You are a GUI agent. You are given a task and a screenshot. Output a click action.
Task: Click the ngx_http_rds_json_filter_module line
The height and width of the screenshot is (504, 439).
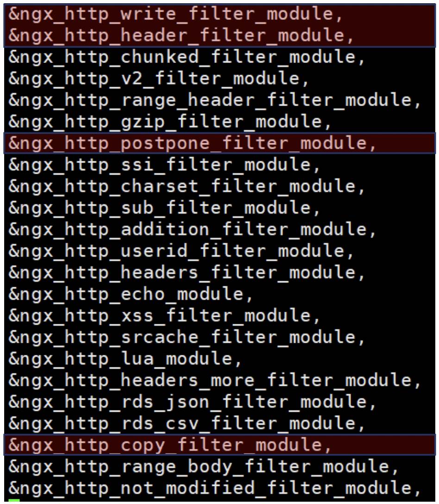point(192,402)
